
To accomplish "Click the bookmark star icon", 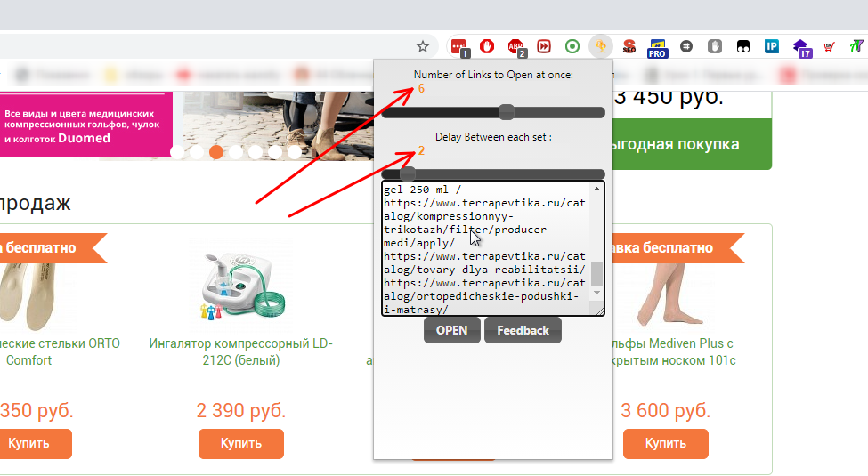I will 423,46.
